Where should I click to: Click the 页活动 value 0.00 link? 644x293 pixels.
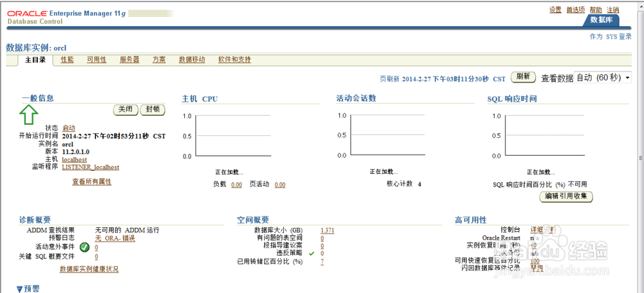click(279, 185)
